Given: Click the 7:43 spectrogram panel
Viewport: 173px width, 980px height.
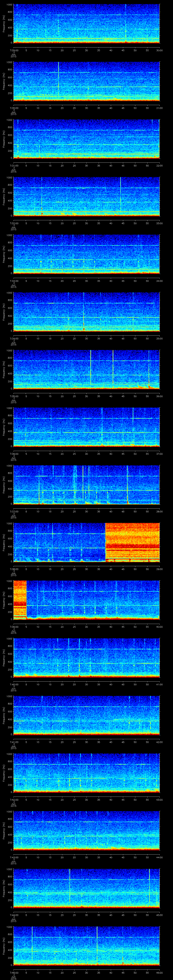Looking at the screenshot, I should click(x=86, y=830).
